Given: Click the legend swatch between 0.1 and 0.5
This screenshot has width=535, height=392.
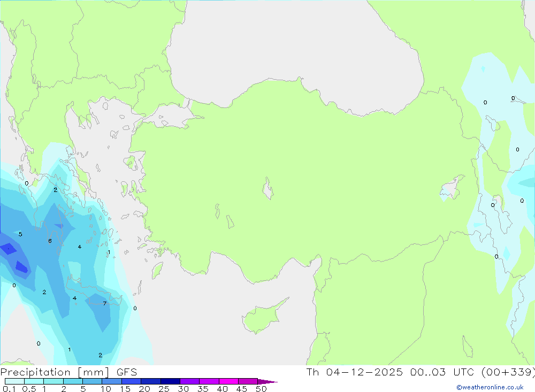Looking at the screenshot, I should click(14, 381).
